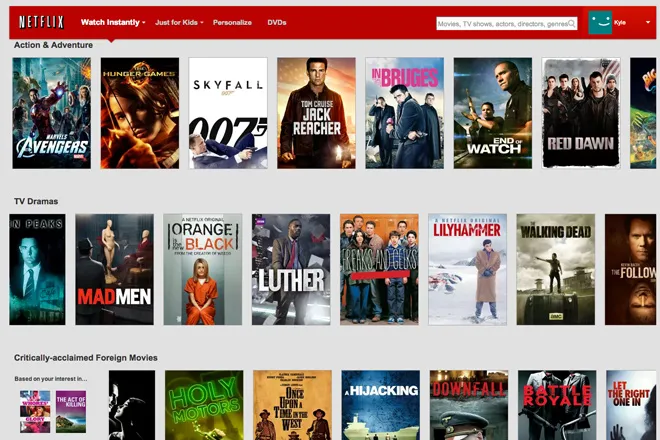This screenshot has height=440, width=660.
Task: Open The Hunger Games poster
Action: click(x=140, y=113)
